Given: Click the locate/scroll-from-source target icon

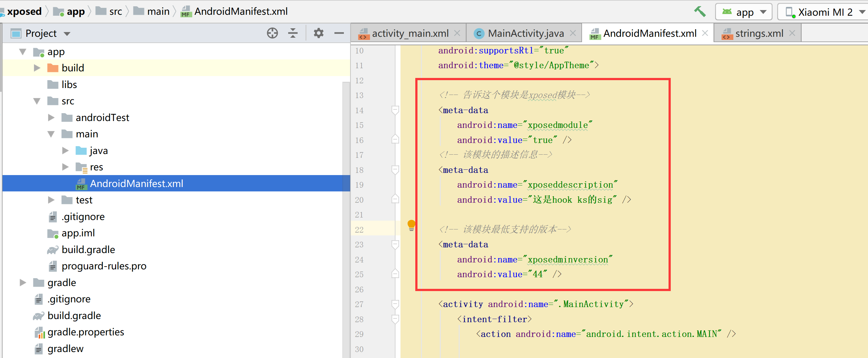Looking at the screenshot, I should click(x=272, y=33).
